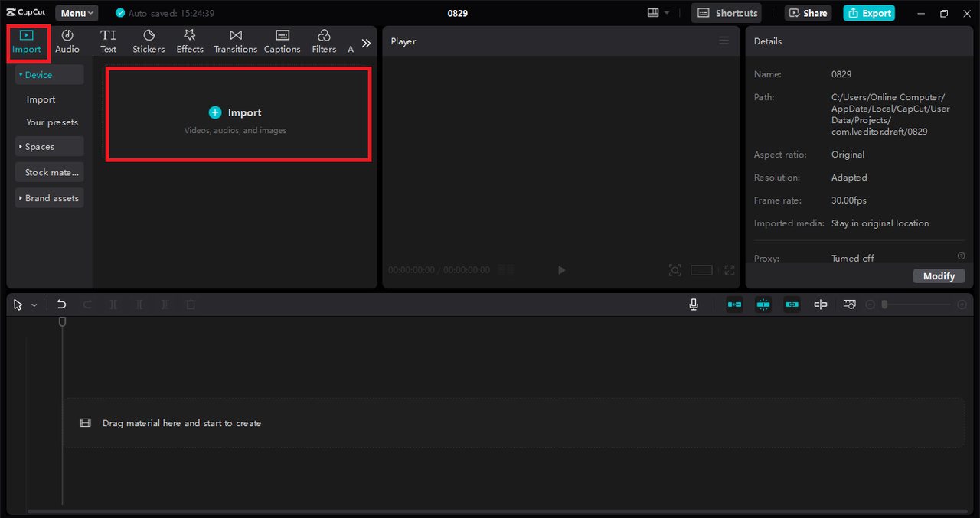Viewport: 980px width, 518px height.
Task: Open the Stickers tab
Action: tap(149, 42)
